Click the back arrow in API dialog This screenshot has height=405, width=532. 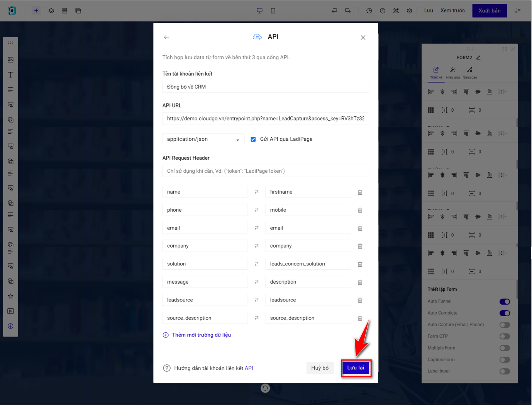pyautogui.click(x=166, y=37)
